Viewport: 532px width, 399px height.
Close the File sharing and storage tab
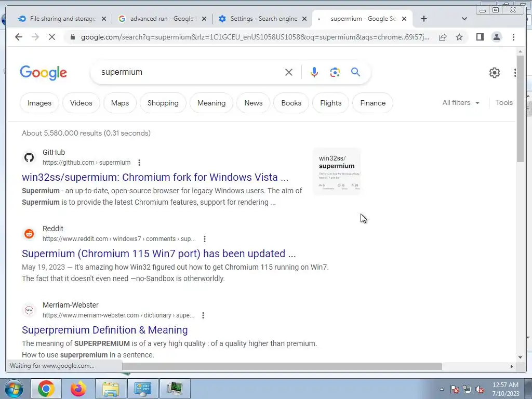pos(104,19)
